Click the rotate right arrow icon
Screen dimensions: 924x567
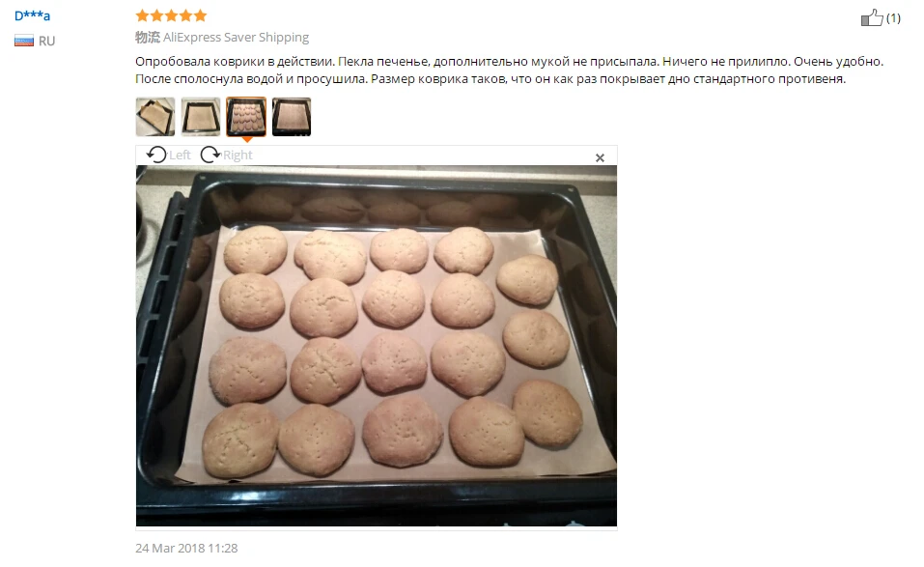210,155
